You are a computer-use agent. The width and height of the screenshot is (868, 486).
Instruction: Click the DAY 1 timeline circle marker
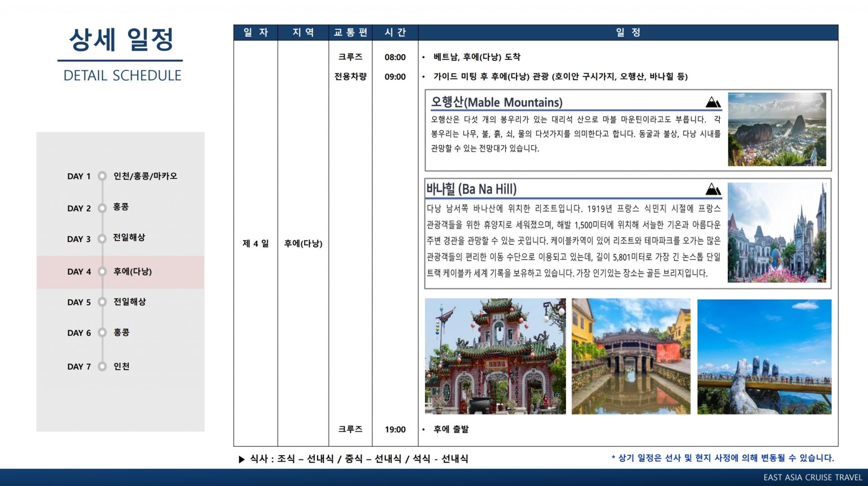click(102, 176)
